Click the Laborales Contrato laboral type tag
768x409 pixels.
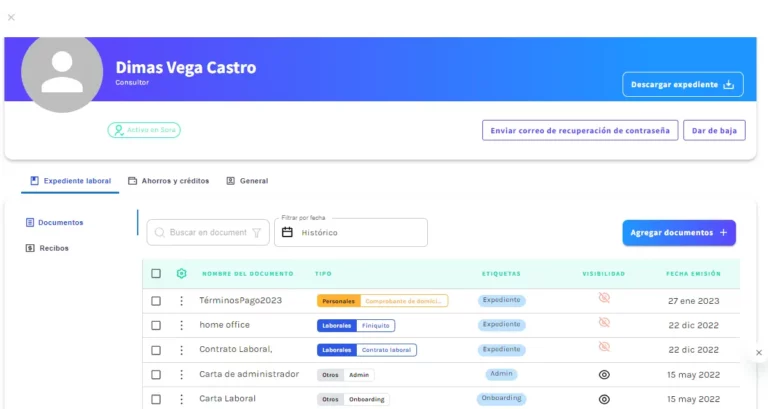tap(367, 350)
